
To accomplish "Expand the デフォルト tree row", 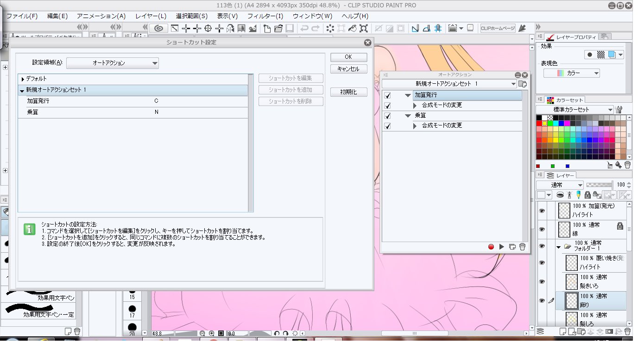I will tap(23, 79).
